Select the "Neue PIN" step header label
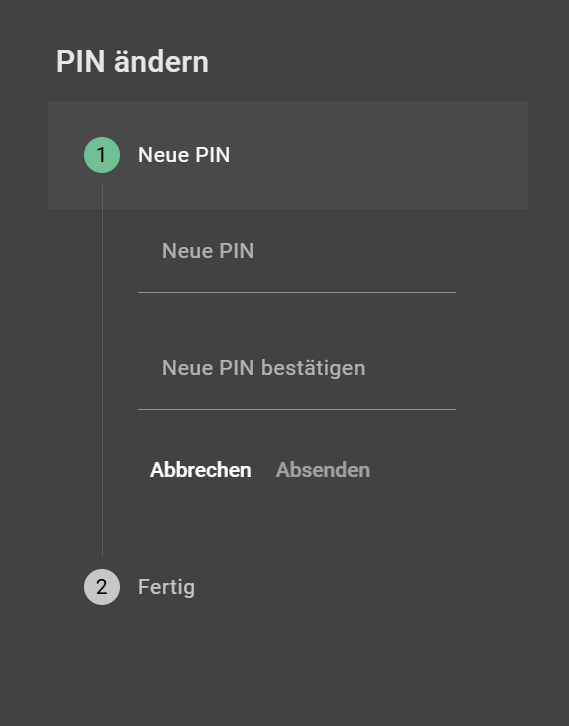This screenshot has width=569, height=726. point(184,155)
